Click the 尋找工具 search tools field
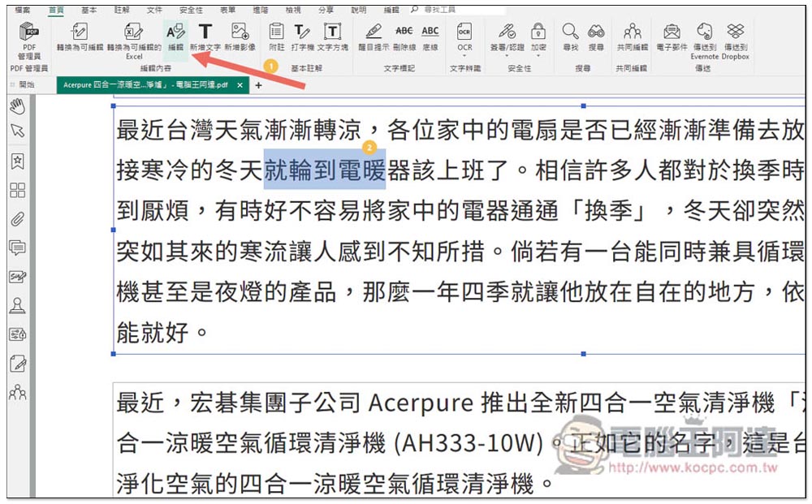 [458, 9]
